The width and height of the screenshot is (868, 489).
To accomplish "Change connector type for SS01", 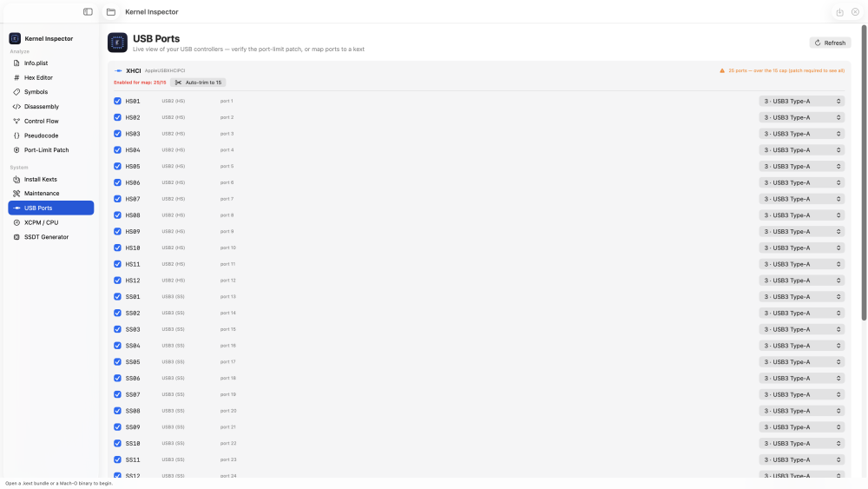I will tap(801, 297).
